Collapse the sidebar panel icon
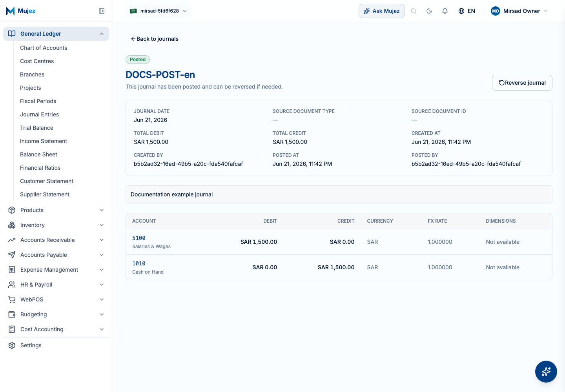Screen dimensions: 565x392 102,11
